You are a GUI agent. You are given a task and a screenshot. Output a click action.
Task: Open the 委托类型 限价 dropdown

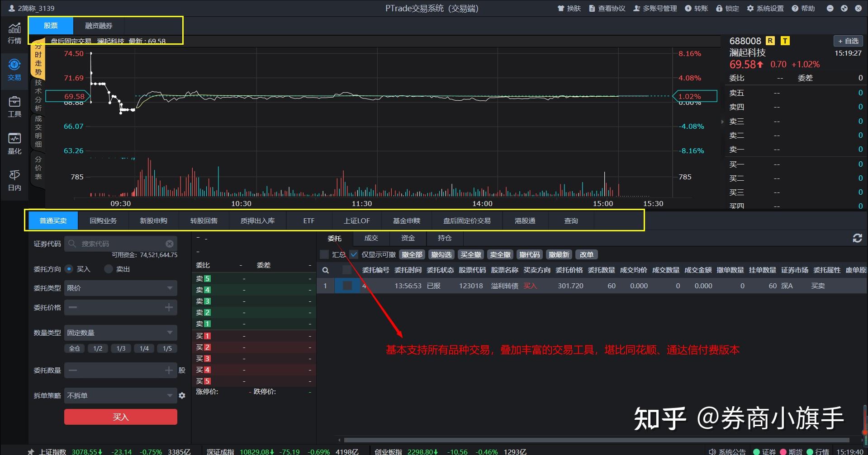tap(120, 288)
